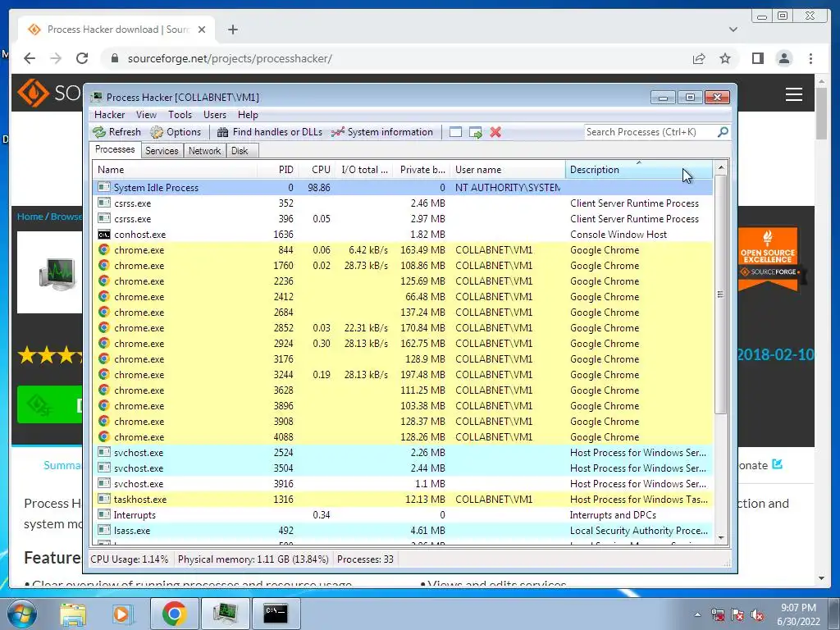Click the conhost.exe console icon

pos(104,235)
